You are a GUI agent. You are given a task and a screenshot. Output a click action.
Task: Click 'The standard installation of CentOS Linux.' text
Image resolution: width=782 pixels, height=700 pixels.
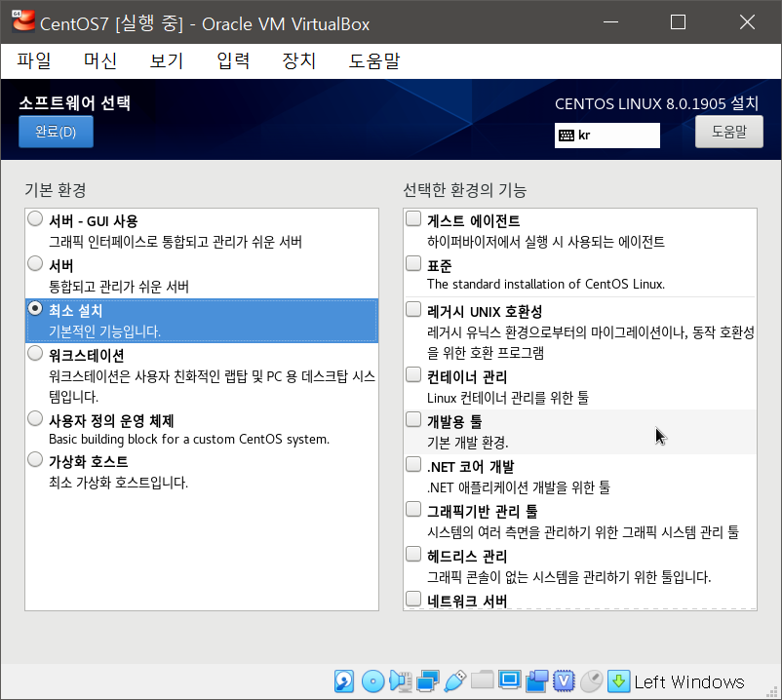click(x=546, y=284)
